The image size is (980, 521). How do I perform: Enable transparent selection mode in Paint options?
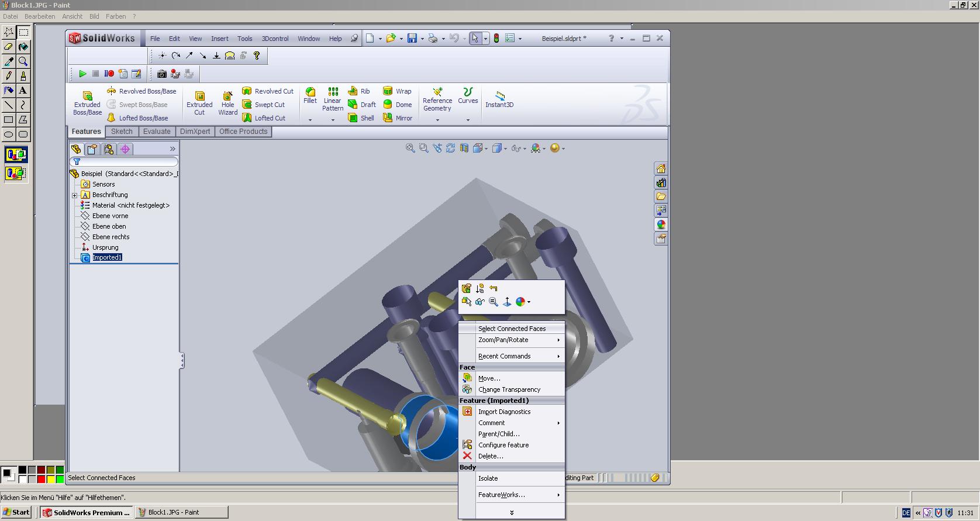point(16,173)
